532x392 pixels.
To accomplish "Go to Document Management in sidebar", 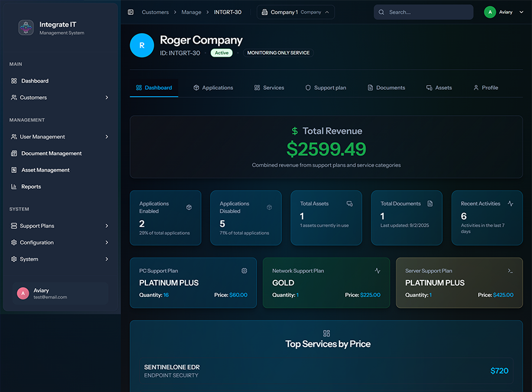I will point(51,153).
